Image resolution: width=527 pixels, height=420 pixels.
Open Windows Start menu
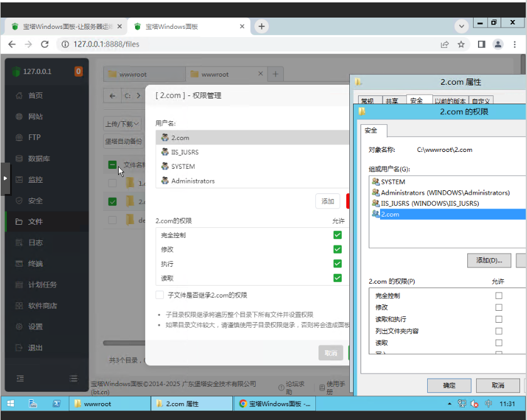(x=11, y=404)
